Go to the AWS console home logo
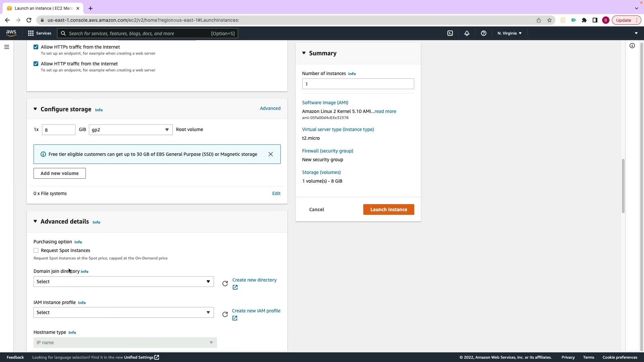This screenshot has width=644, height=362. pyautogui.click(x=11, y=33)
